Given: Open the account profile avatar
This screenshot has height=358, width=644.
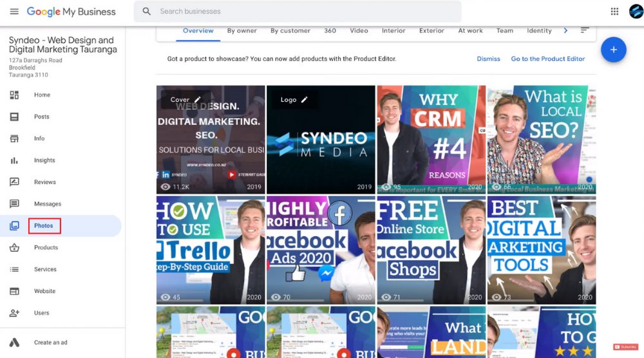Looking at the screenshot, I should [x=636, y=12].
